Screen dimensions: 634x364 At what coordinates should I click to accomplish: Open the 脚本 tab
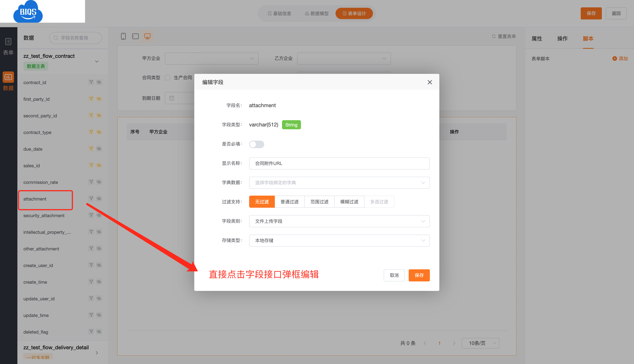pyautogui.click(x=588, y=39)
